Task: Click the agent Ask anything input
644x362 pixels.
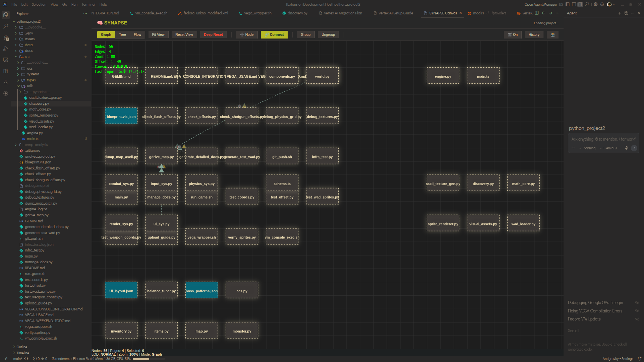Action: pyautogui.click(x=603, y=139)
